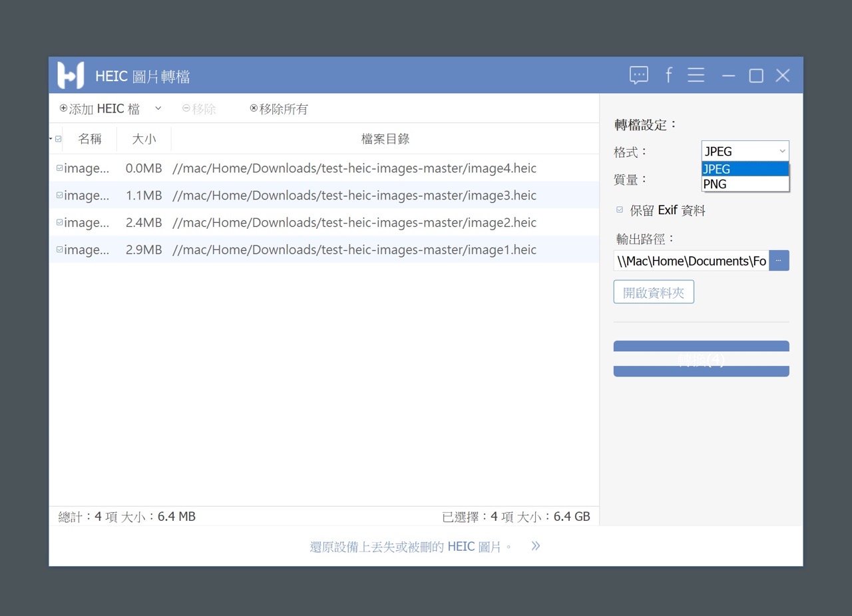Click the 2.9MB size cell
The height and width of the screenshot is (616, 852).
[x=144, y=250]
